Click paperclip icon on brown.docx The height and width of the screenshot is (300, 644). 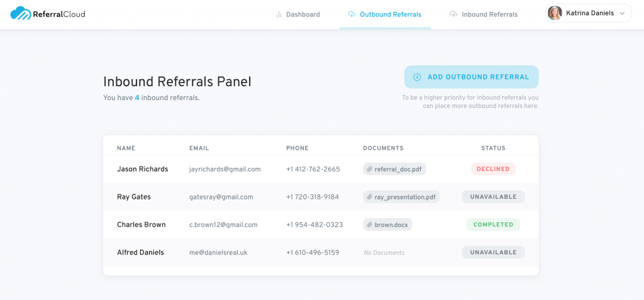(369, 225)
